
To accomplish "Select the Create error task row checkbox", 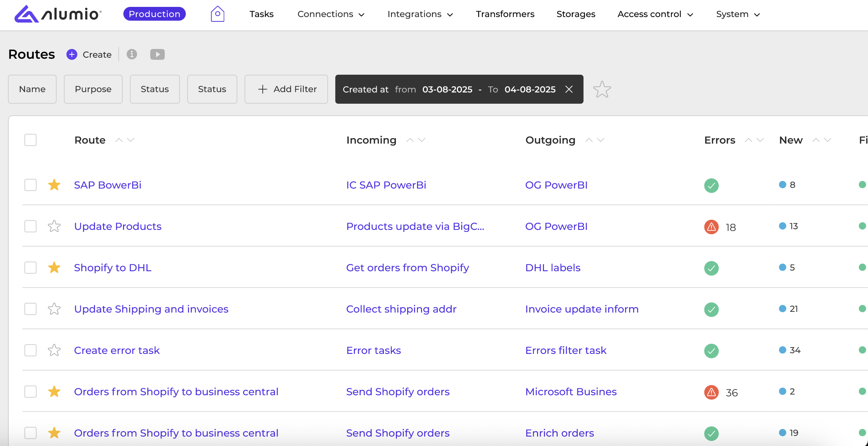I will tap(30, 350).
